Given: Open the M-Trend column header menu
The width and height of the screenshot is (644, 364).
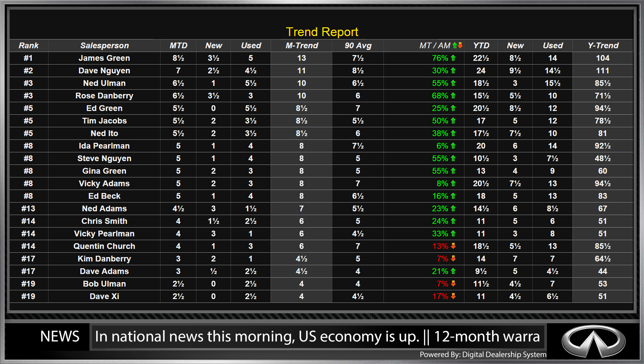Looking at the screenshot, I should 301,45.
